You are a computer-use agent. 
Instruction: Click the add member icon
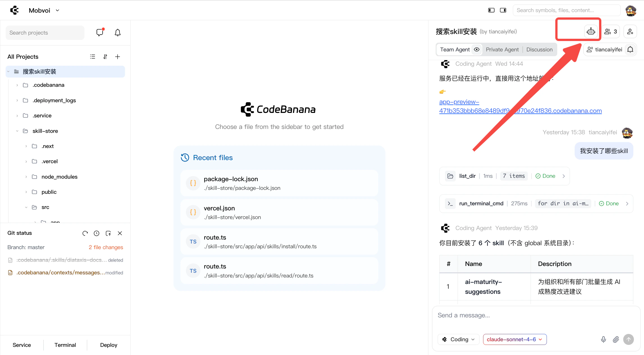(630, 31)
